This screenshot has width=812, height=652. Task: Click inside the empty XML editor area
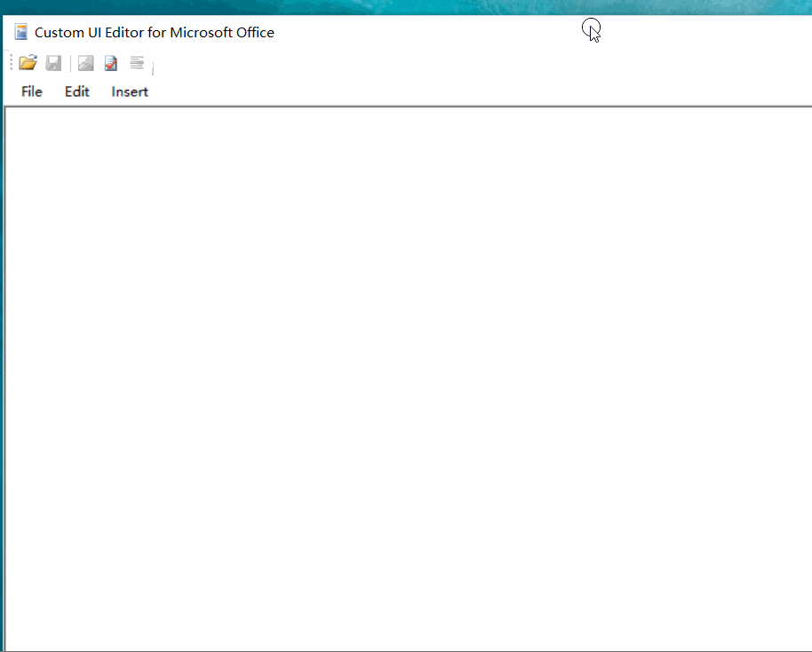(409, 378)
